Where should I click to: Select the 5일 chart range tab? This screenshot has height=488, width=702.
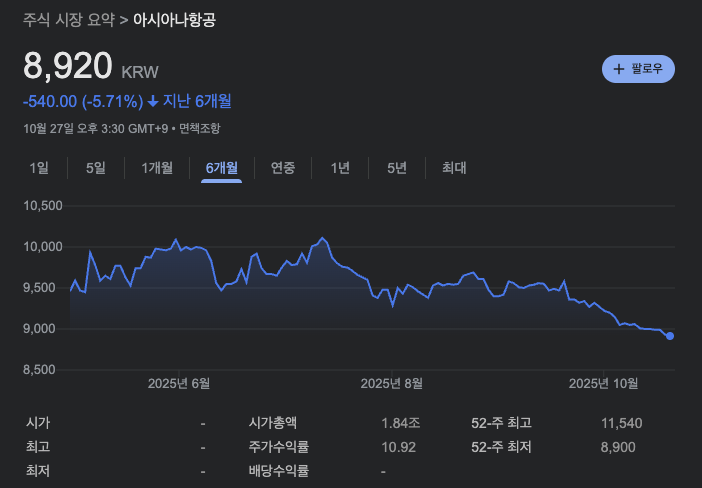(x=95, y=168)
